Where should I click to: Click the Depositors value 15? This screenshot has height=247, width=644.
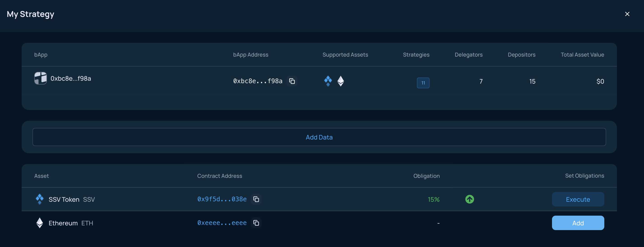tap(532, 81)
